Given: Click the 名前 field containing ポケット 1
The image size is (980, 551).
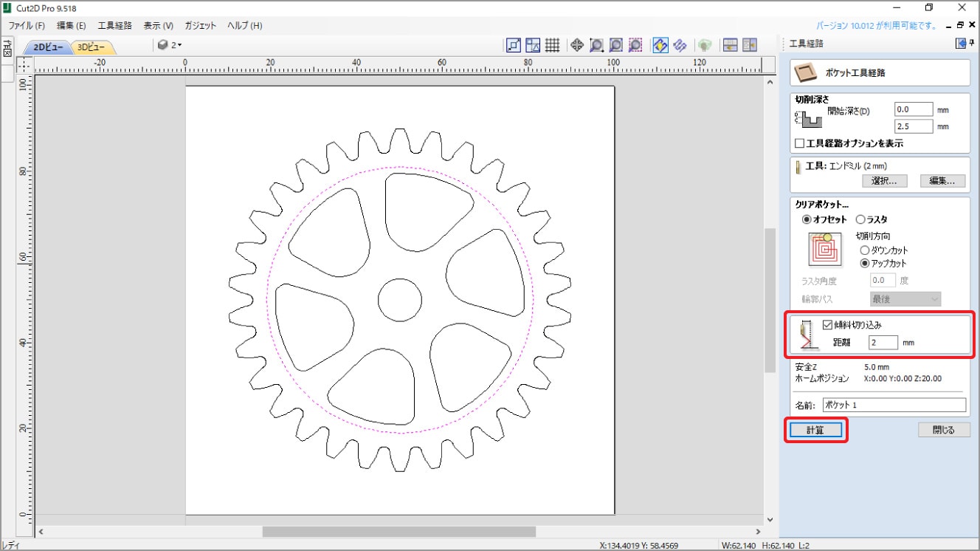Looking at the screenshot, I should pos(894,405).
